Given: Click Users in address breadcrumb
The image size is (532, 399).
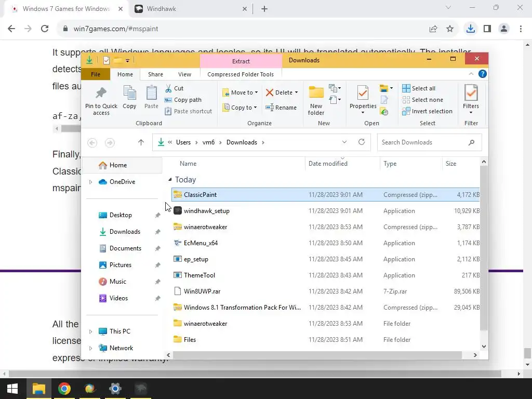Looking at the screenshot, I should pyautogui.click(x=183, y=142).
